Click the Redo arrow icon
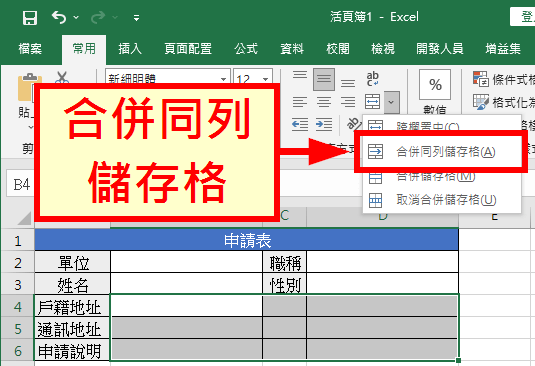Image resolution: width=535 pixels, height=366 pixels. pyautogui.click(x=98, y=17)
